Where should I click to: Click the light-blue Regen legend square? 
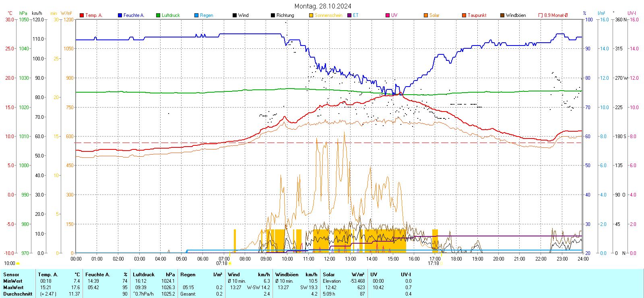196,15
